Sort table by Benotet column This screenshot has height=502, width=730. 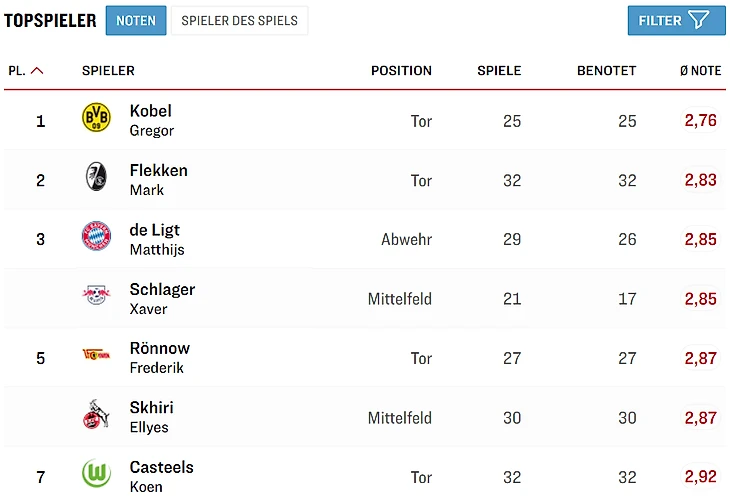click(606, 71)
